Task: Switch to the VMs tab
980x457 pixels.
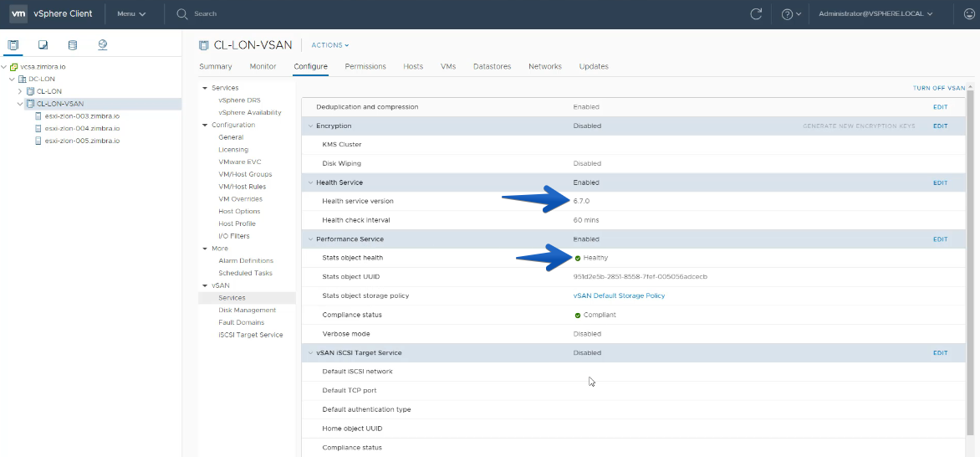Action: 448,66
